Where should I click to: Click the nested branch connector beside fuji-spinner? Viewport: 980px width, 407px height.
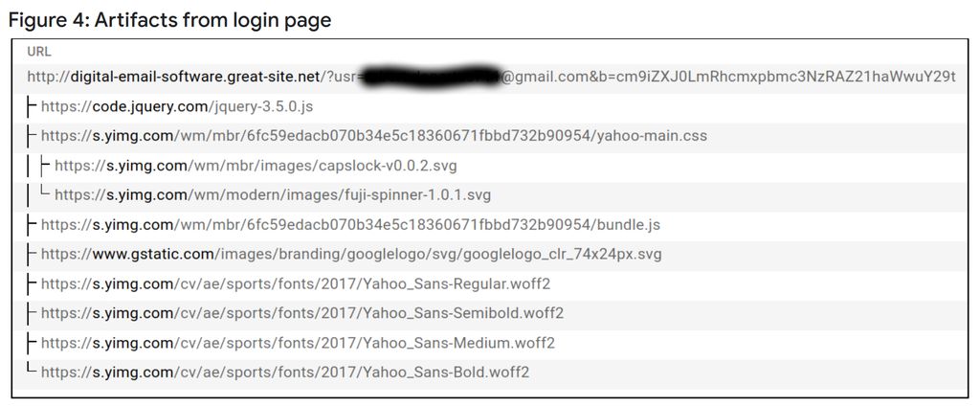[x=46, y=193]
